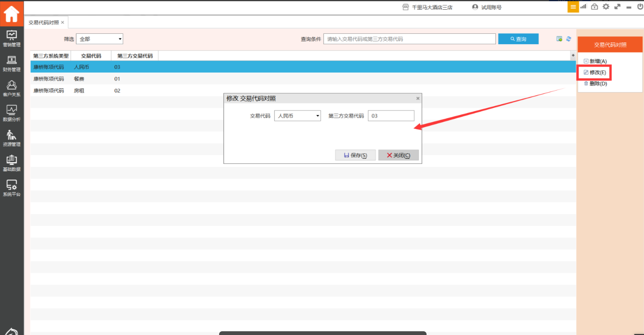Image resolution: width=644 pixels, height=335 pixels.
Task: Click the export icon beside the search button
Action: tap(559, 39)
